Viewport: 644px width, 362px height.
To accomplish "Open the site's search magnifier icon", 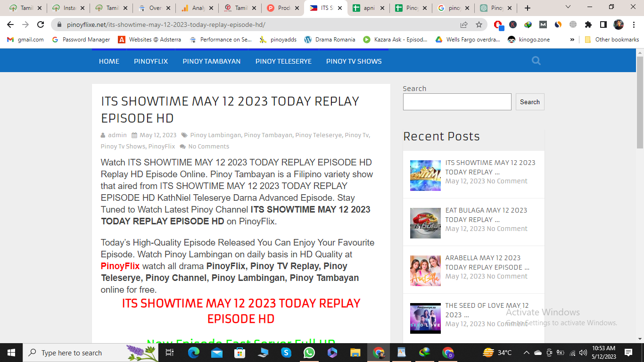I will click(536, 60).
